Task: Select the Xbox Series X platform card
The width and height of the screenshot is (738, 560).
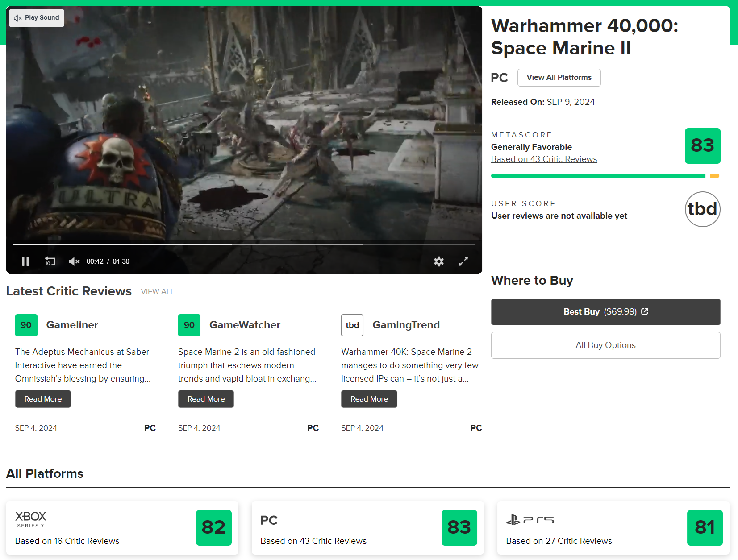Action: (122, 528)
